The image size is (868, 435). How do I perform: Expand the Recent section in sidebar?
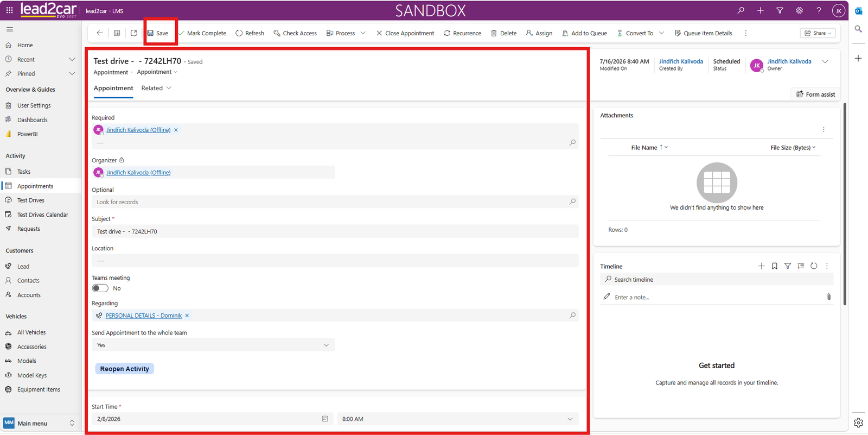72,59
